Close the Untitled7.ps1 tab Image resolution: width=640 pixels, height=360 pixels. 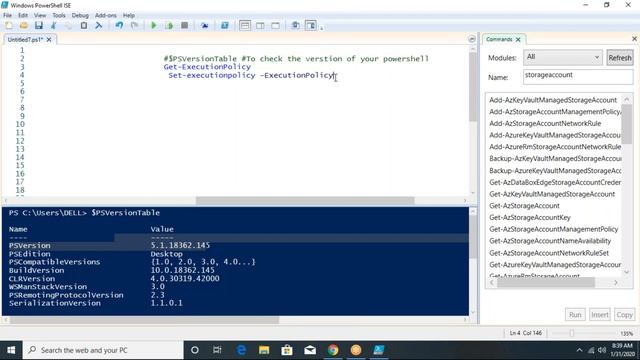click(x=49, y=40)
